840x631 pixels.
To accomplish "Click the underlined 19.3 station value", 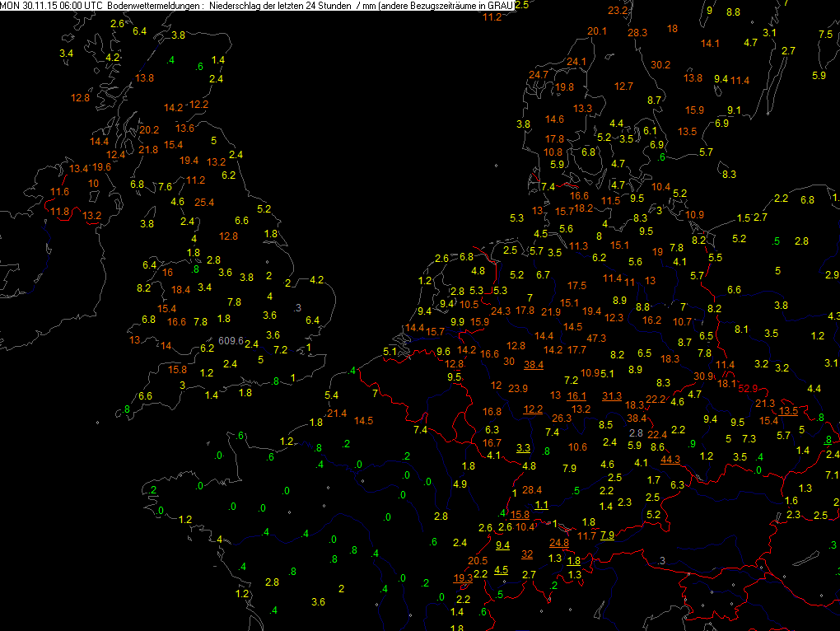I will coord(464,577).
